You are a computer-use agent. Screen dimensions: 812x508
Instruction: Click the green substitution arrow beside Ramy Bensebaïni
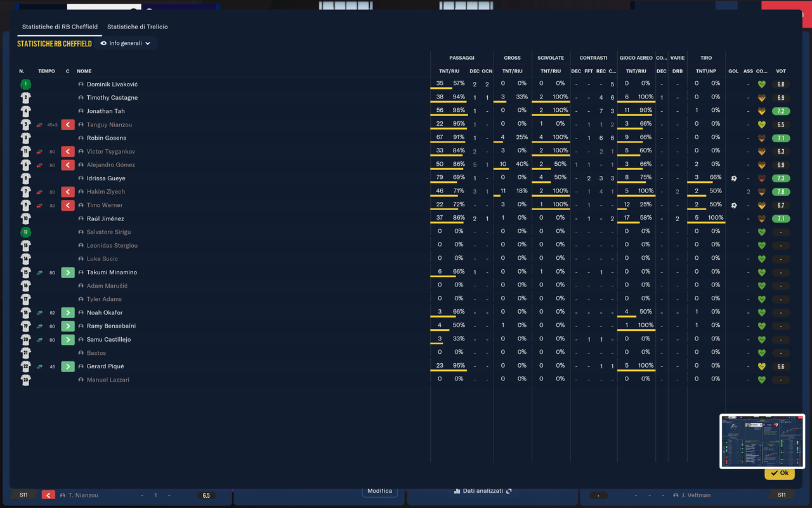click(68, 326)
